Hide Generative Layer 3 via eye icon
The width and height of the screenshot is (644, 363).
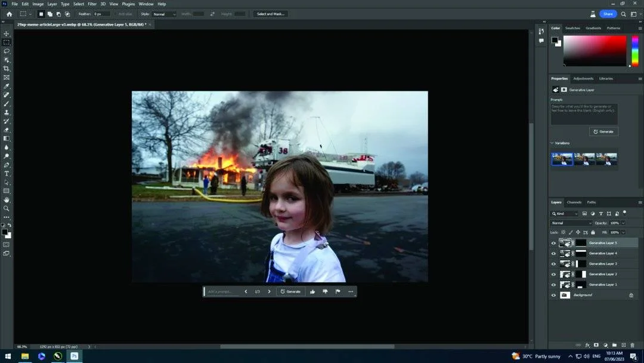(553, 264)
